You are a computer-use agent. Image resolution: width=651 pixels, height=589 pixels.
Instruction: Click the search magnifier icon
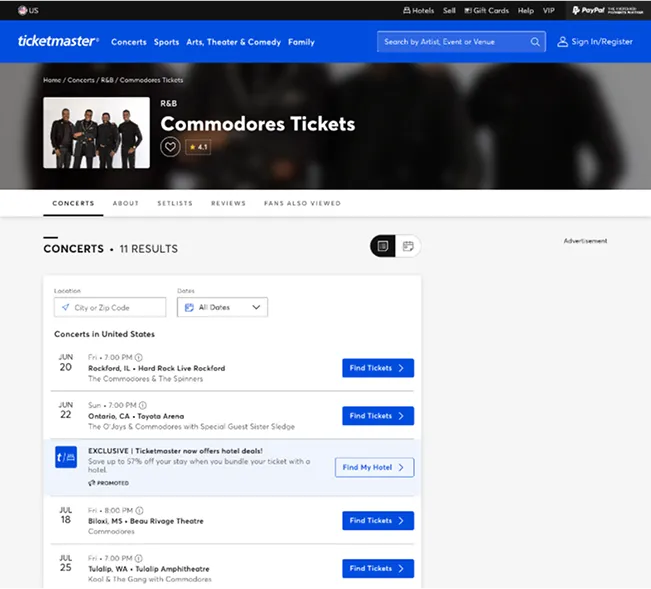535,42
